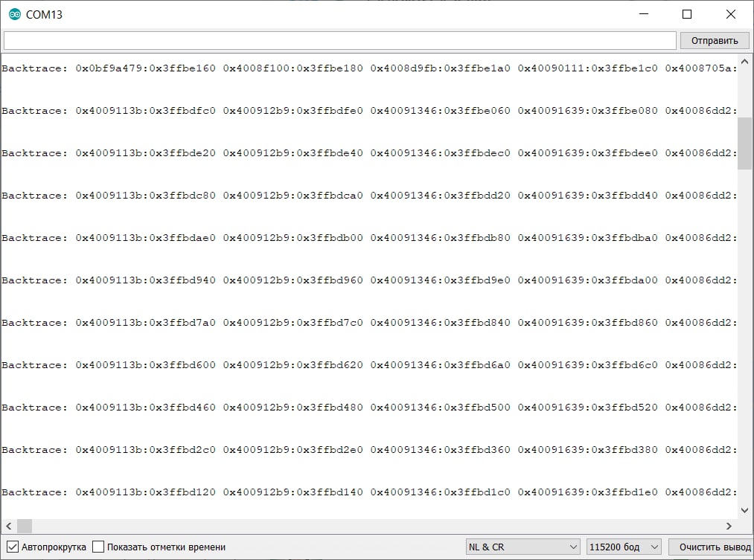Click the vertical scrollbar thumb

pos(744,143)
